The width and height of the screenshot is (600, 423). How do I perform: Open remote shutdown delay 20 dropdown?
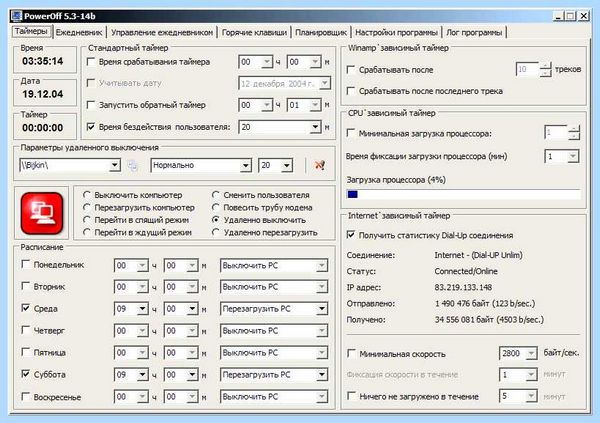coord(287,165)
